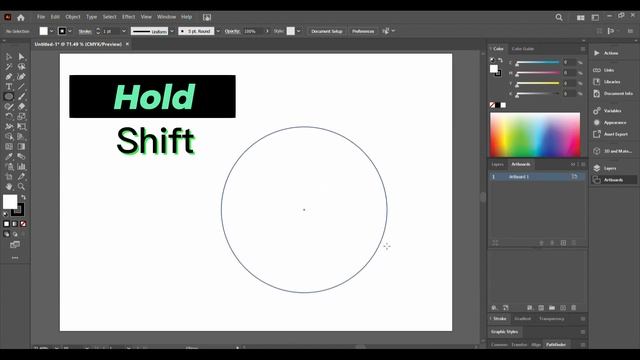The image size is (640, 360).
Task: Open the Uniform width profile dropdown
Action: tap(172, 31)
